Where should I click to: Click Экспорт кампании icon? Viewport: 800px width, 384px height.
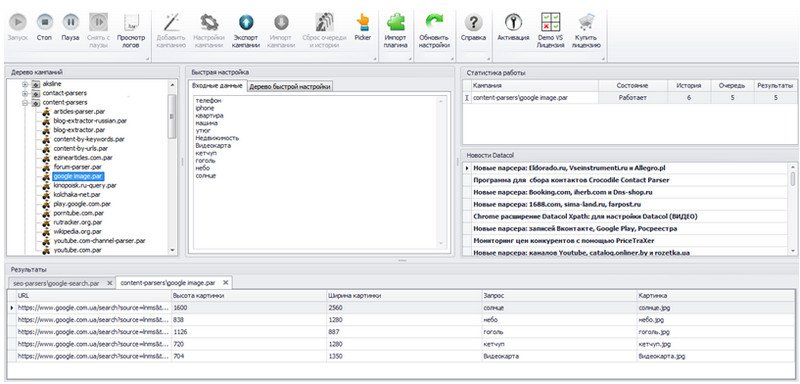[246, 22]
